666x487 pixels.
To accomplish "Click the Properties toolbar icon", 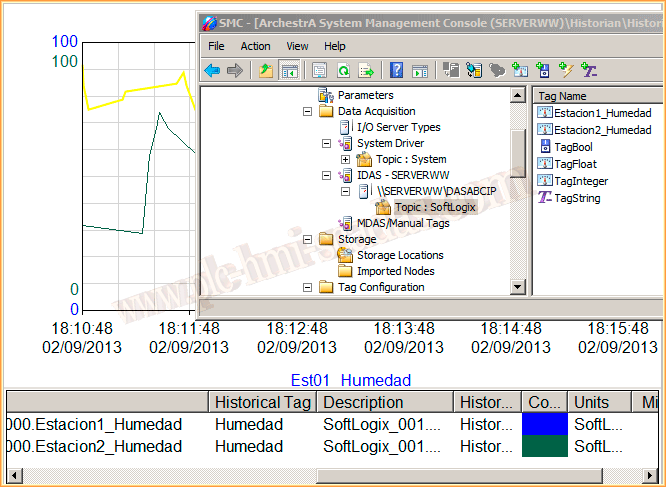I will point(319,70).
